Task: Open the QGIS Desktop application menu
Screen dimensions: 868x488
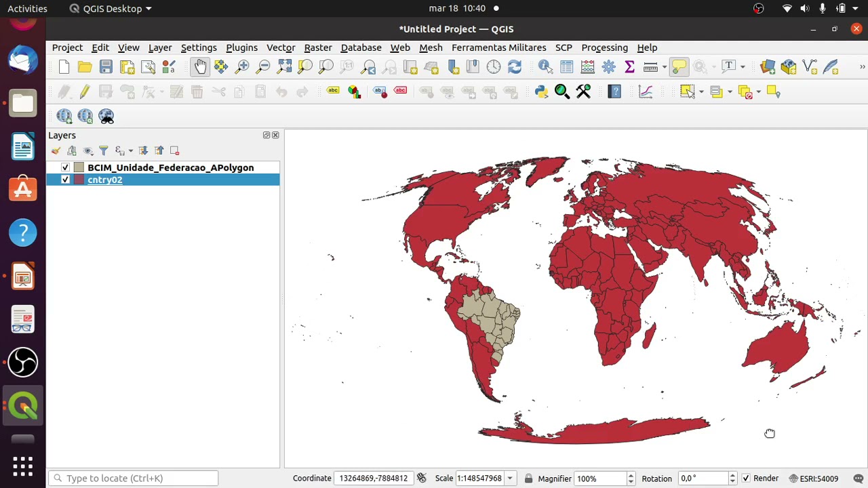Action: click(111, 8)
